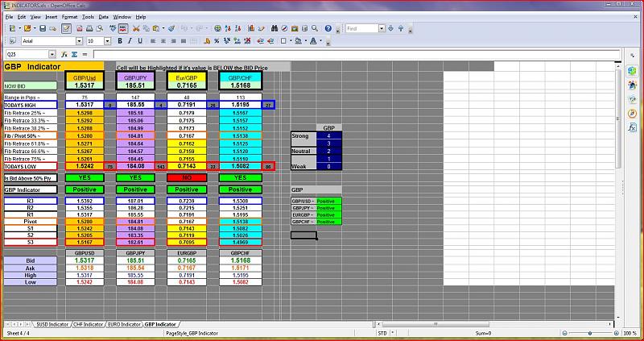Open the Format menu

click(x=70, y=17)
